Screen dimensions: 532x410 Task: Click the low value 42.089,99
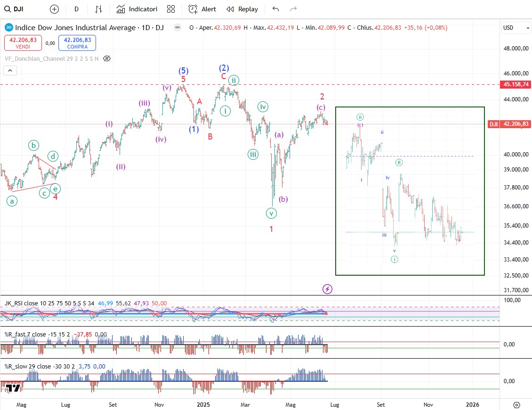331,27
